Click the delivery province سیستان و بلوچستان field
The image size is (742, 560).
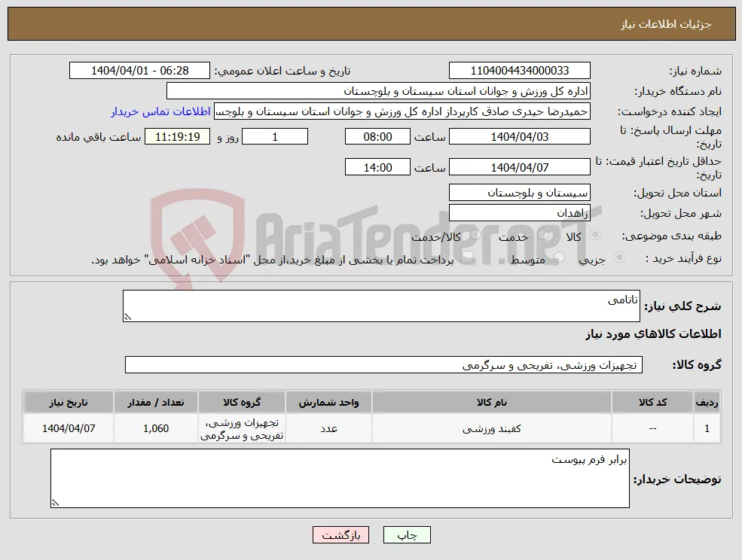pos(520,193)
